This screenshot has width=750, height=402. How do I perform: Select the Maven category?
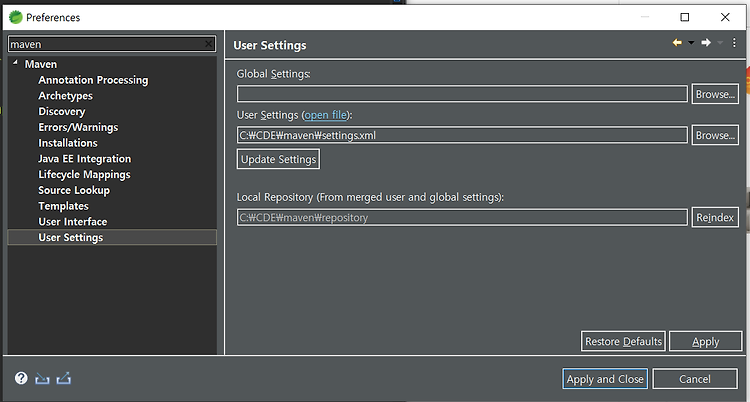pyautogui.click(x=41, y=64)
